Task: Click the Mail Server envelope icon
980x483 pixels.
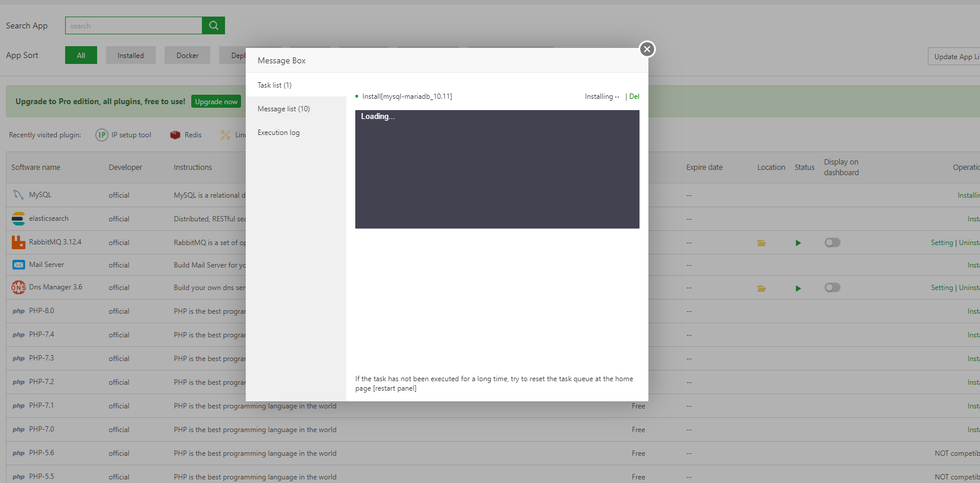Action: (x=18, y=265)
